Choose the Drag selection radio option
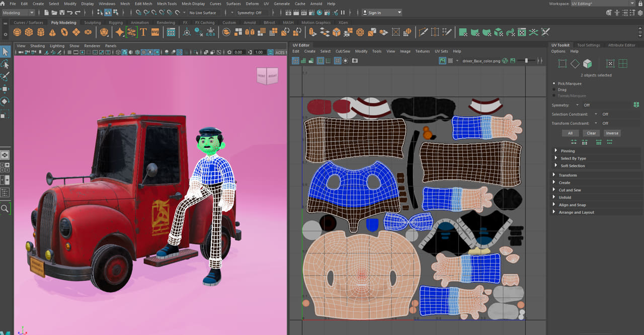The height and width of the screenshot is (335, 644). [554, 90]
